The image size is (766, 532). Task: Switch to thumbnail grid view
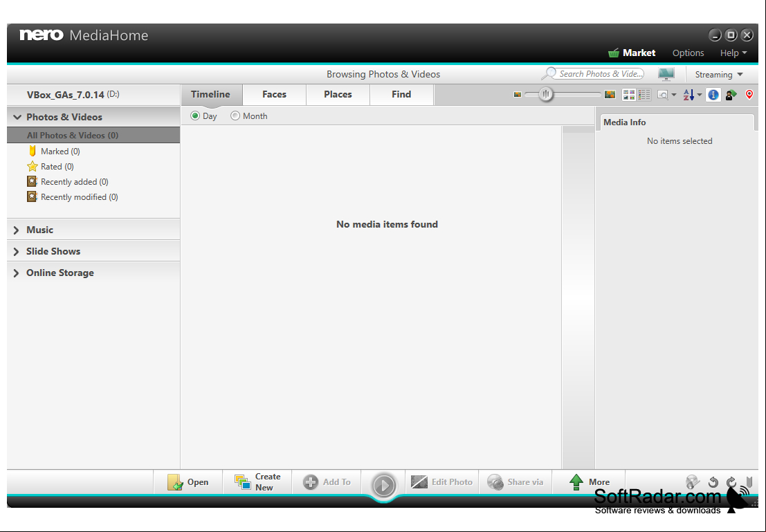(x=629, y=94)
